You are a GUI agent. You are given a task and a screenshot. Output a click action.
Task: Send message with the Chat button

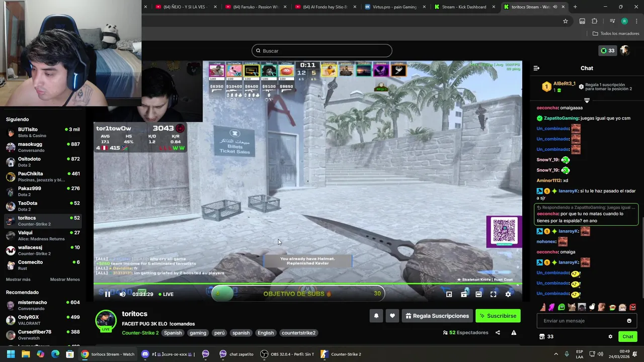tap(628, 336)
